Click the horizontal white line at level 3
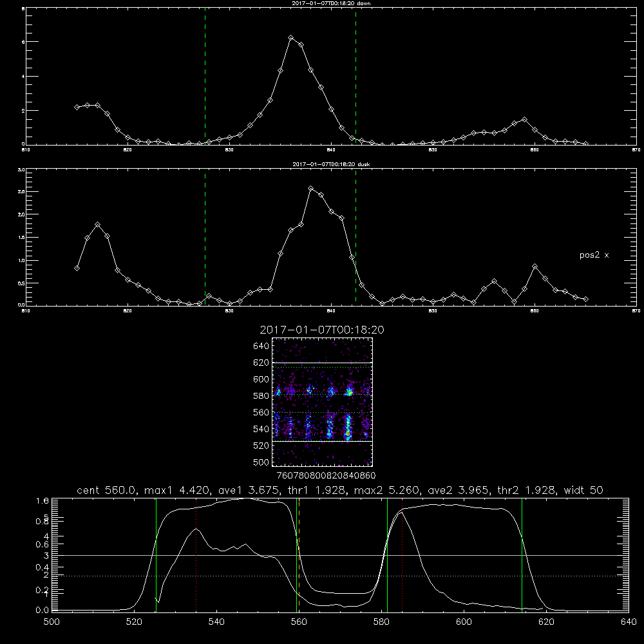 pyautogui.click(x=340, y=555)
